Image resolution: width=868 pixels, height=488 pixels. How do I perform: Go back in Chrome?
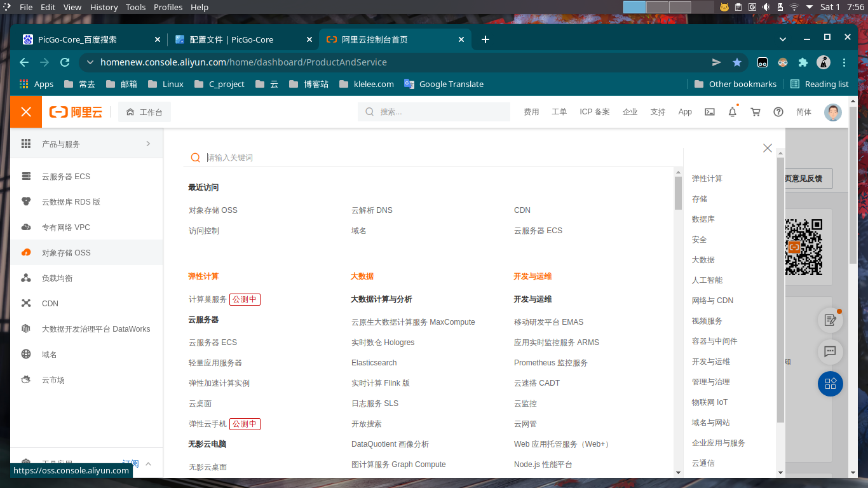tap(24, 62)
